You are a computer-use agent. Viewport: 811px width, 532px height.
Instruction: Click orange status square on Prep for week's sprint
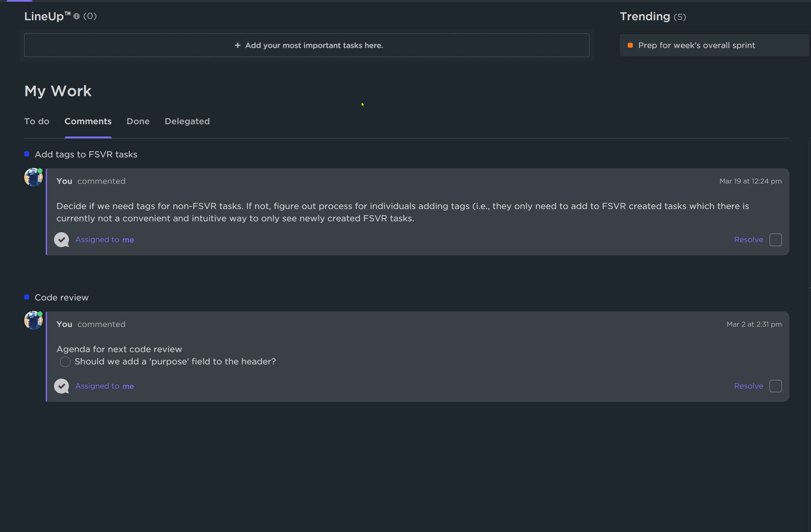(630, 45)
